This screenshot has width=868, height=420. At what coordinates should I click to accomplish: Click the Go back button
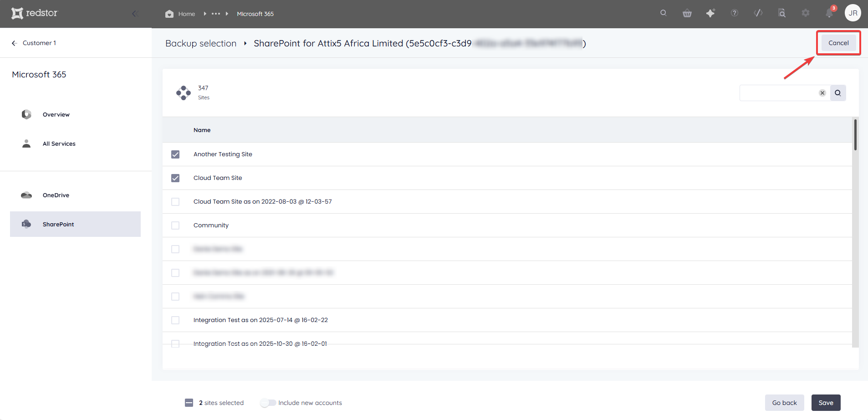point(784,403)
